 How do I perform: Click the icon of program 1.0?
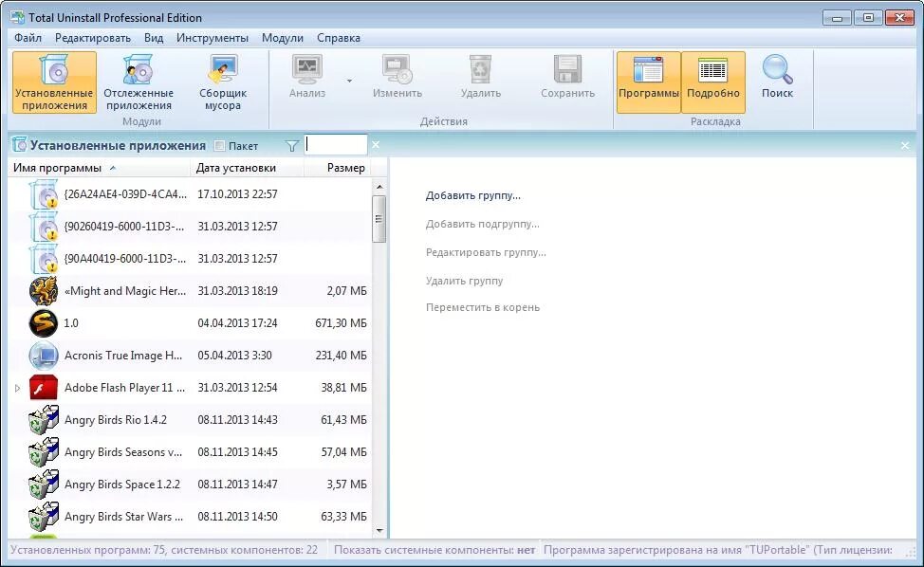(44, 323)
